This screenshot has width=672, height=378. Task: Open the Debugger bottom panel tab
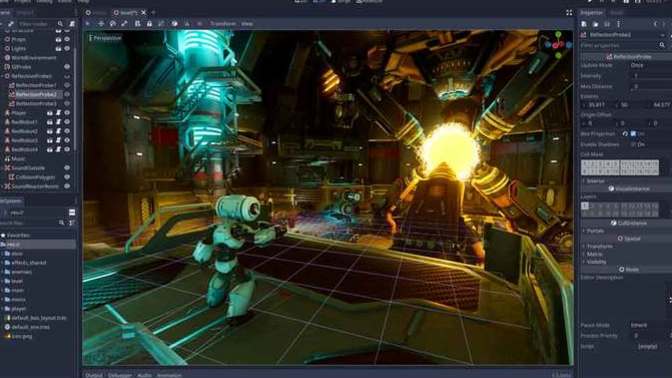[120, 375]
